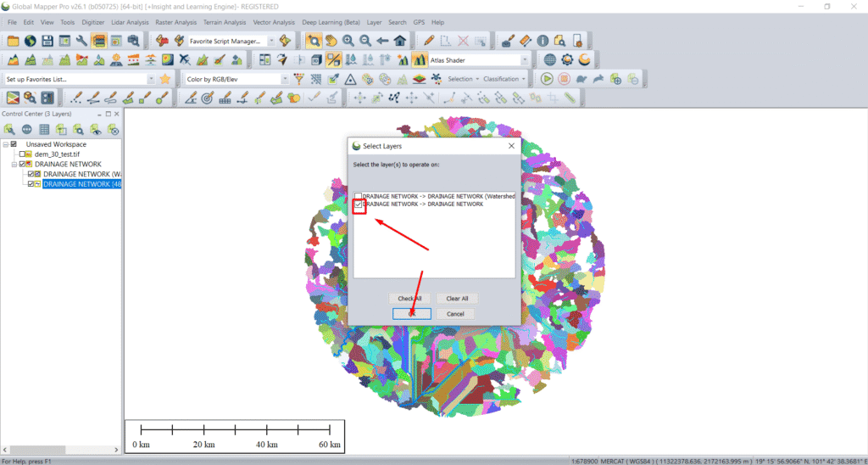Open the Selection dropdown menu
This screenshot has height=465, width=868.
point(463,79)
